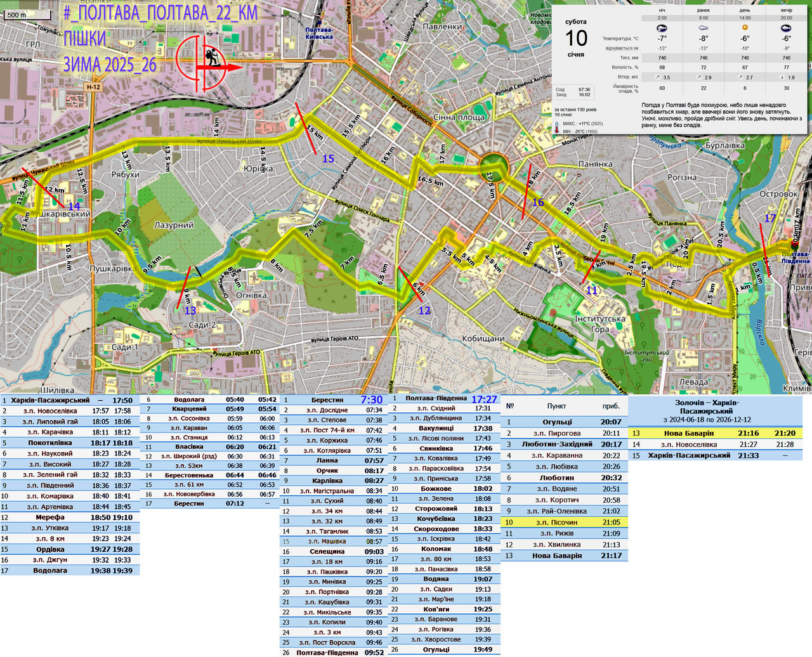Click the Золочів – Харків-Пасажирський heading

(x=707, y=407)
